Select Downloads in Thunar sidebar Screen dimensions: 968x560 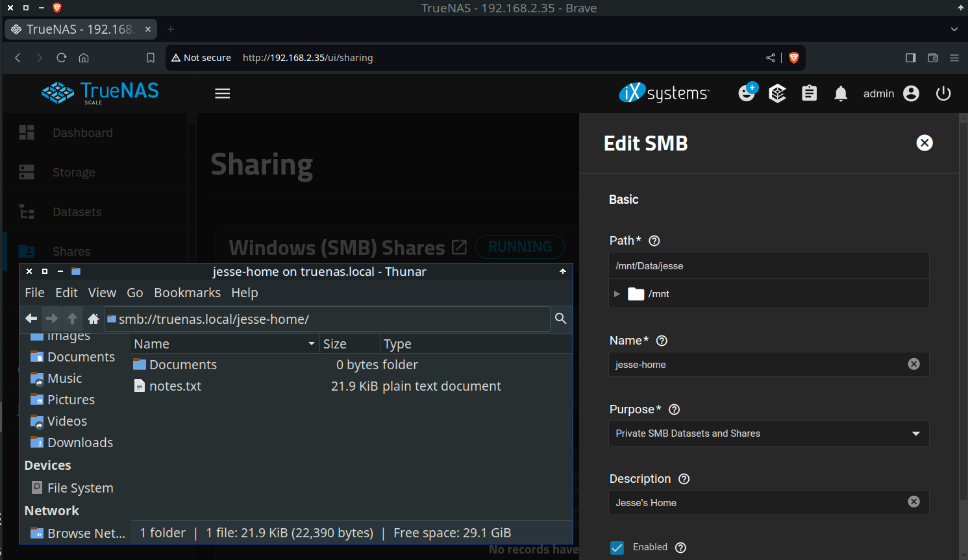pos(72,443)
